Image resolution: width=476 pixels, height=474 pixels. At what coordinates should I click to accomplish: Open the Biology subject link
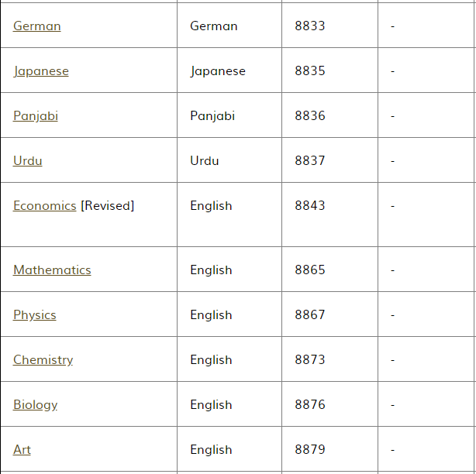35,404
